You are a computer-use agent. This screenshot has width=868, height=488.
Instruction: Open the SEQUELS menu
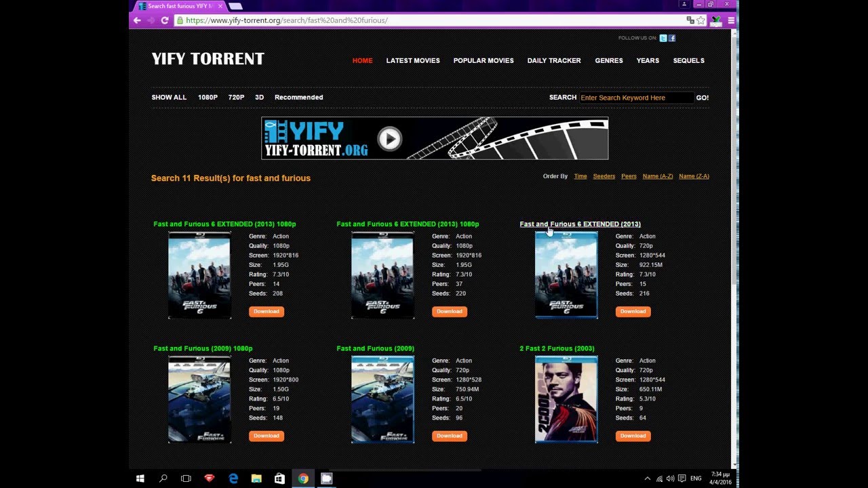(x=688, y=60)
